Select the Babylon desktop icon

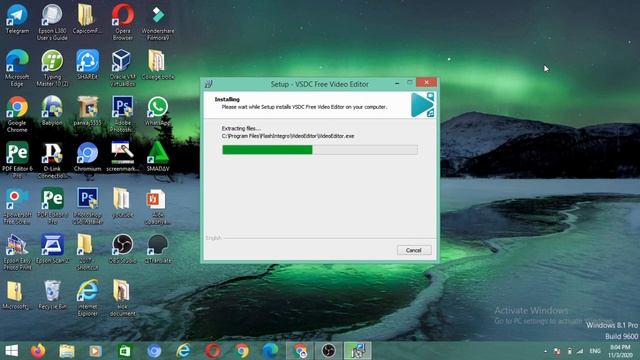(x=52, y=111)
